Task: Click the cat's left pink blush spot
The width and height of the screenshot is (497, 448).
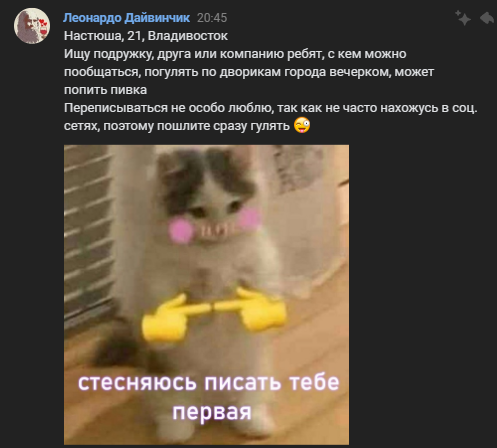Action: [x=181, y=230]
